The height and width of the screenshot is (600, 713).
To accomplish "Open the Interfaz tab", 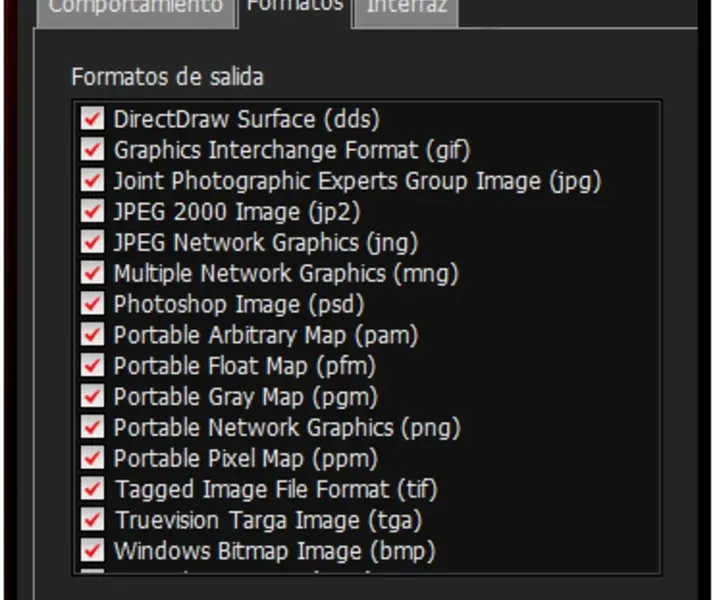I will tap(405, 8).
